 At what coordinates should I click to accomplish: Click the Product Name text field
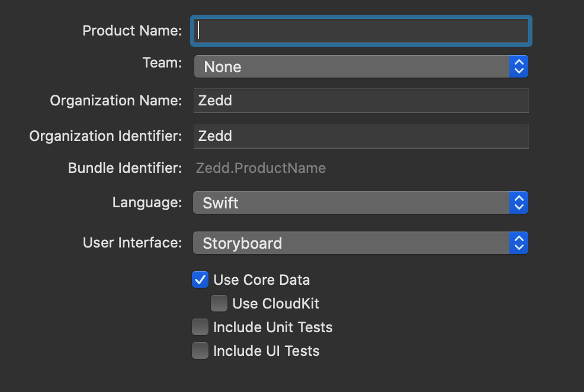point(361,31)
